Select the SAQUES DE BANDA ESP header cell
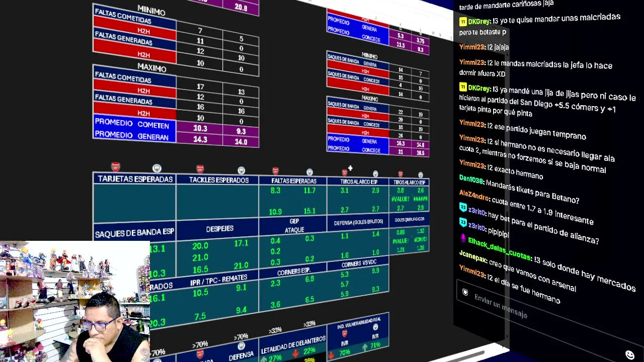The image size is (644, 362). pos(134,233)
